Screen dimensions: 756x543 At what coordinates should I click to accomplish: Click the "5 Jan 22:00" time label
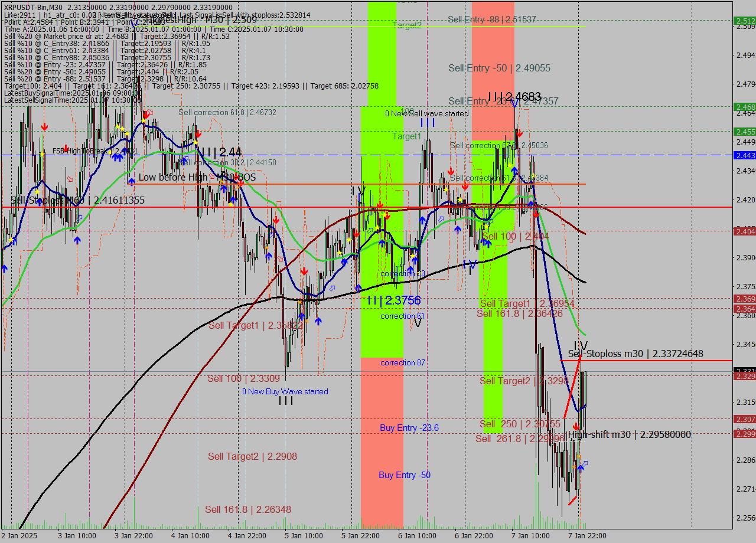click(360, 536)
